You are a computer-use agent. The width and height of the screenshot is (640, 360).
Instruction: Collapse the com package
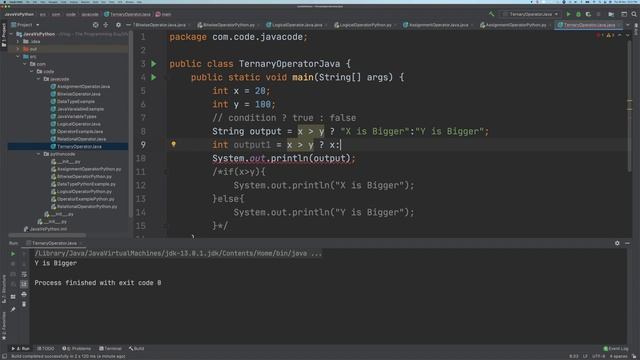(25, 64)
